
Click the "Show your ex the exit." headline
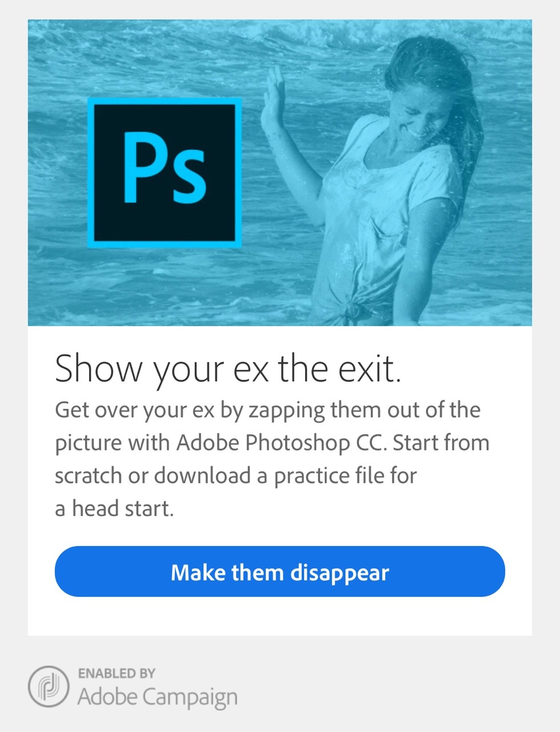tap(228, 369)
